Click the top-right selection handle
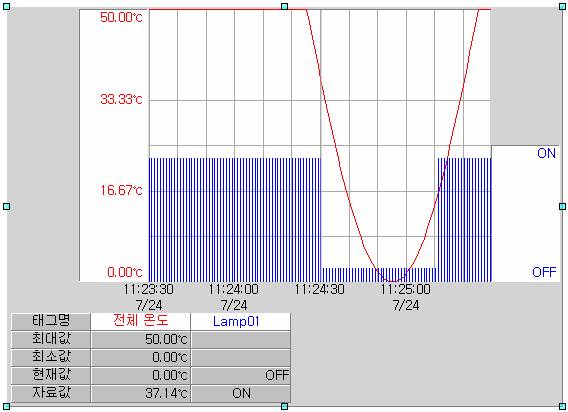568x412 pixels. pos(562,6)
